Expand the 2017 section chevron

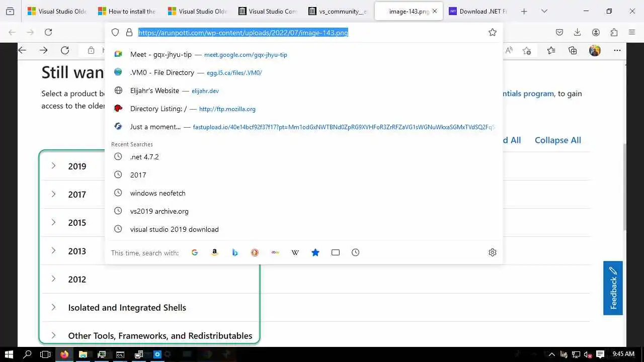pos(53,194)
